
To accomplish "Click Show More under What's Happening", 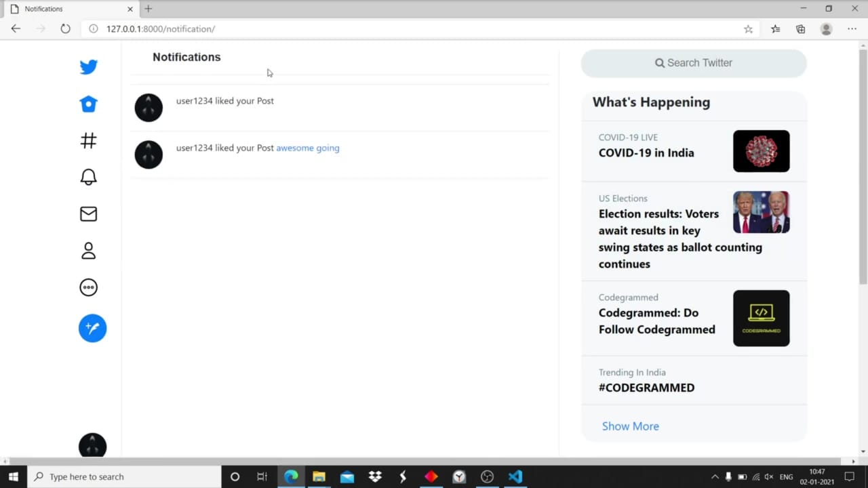I will click(631, 426).
